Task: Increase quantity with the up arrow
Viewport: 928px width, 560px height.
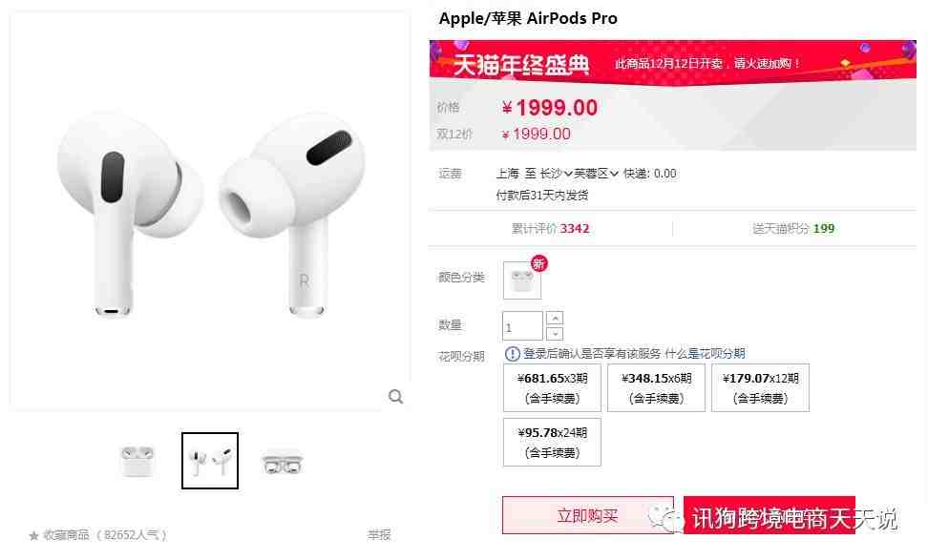Action: point(555,318)
